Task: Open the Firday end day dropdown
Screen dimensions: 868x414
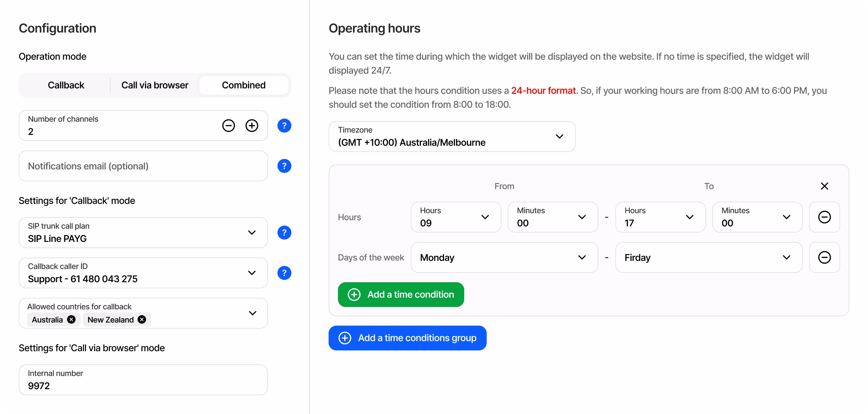Action: tap(709, 257)
